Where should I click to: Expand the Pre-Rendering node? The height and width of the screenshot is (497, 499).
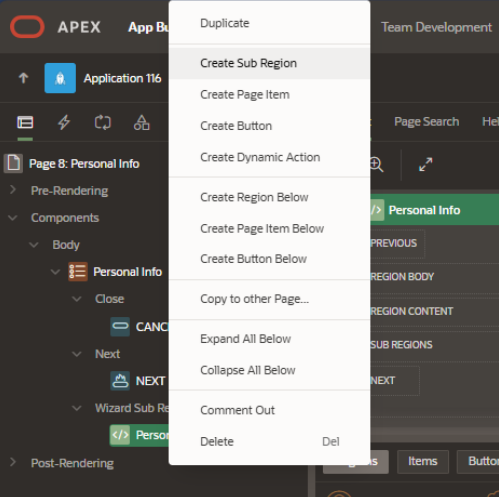pos(13,190)
